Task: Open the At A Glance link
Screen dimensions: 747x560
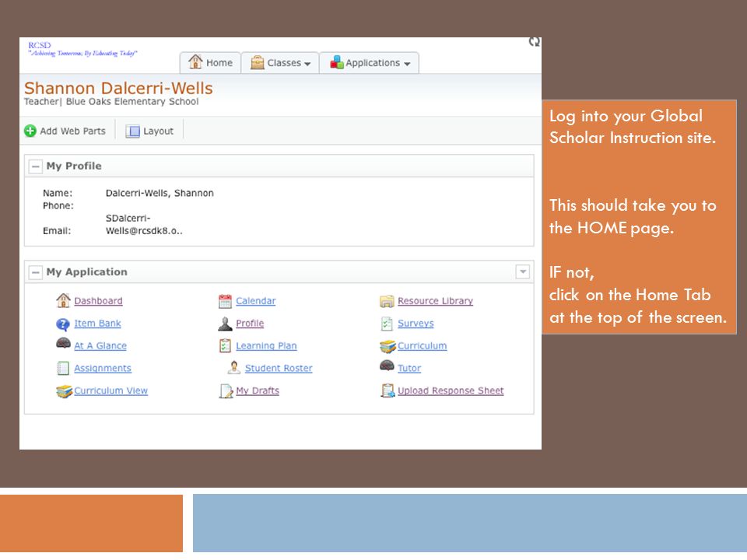Action: coord(100,345)
